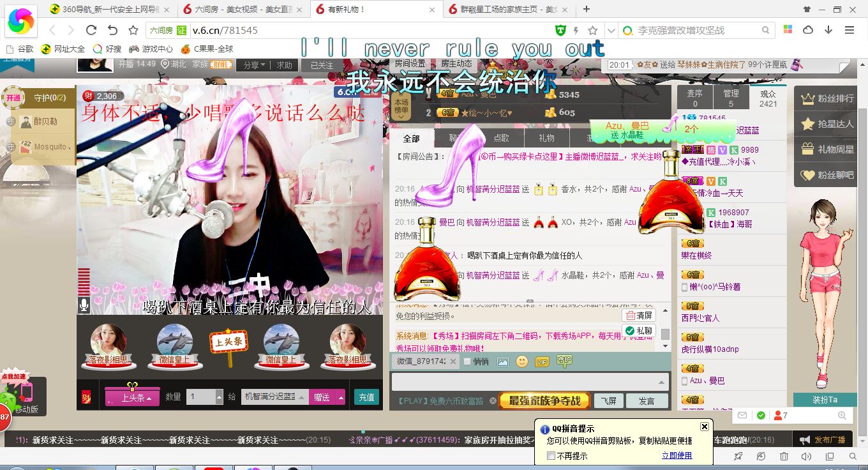Click the zoom magnifier plus icon
This screenshot has height=470, width=868.
tap(844, 415)
